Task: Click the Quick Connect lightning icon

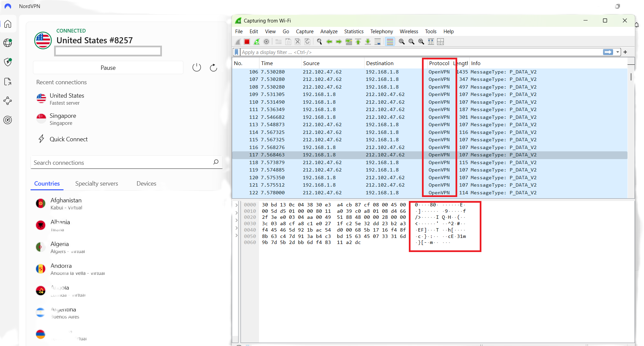Action: coord(41,139)
